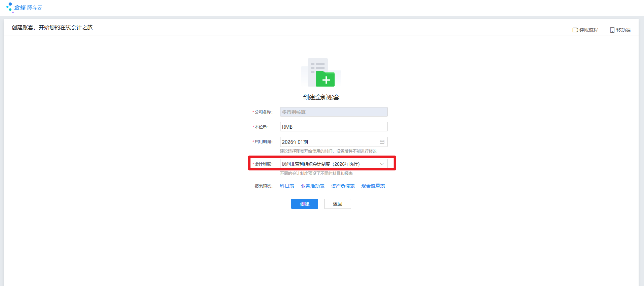The image size is (644, 286).
Task: Expand the 民间非营利组织会计制度 dropdown field
Action: pyautogui.click(x=330, y=164)
